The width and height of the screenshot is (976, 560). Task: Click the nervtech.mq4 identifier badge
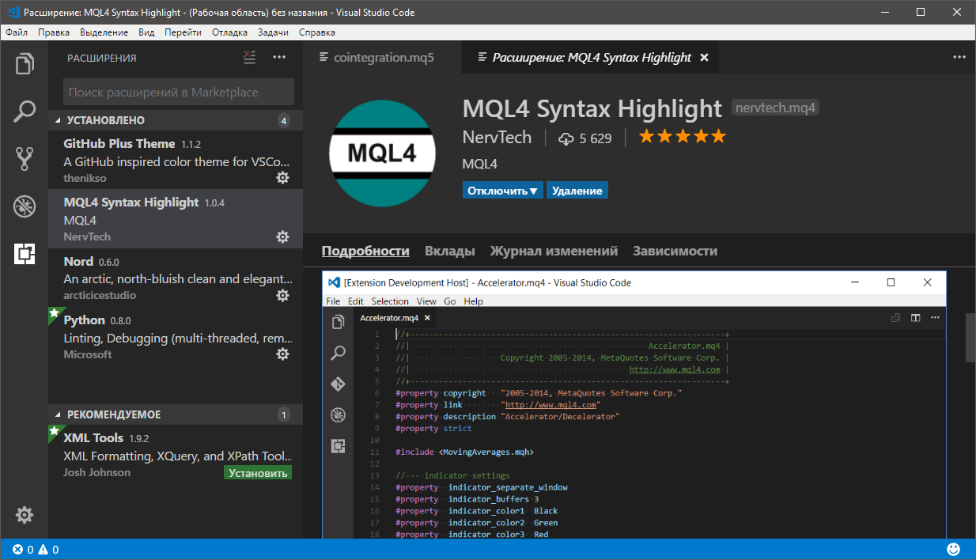(775, 108)
